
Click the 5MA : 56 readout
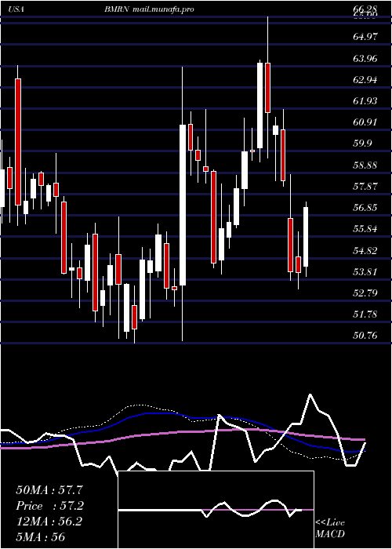(41, 536)
